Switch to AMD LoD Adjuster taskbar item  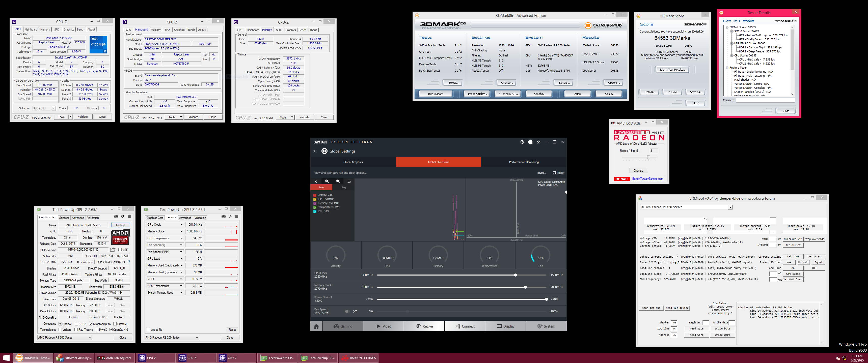[115, 358]
